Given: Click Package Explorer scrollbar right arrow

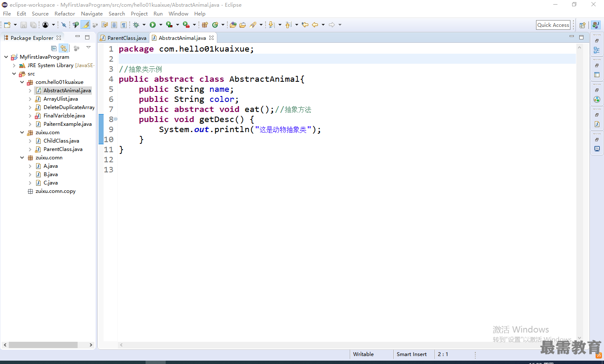Looking at the screenshot, I should [91, 345].
